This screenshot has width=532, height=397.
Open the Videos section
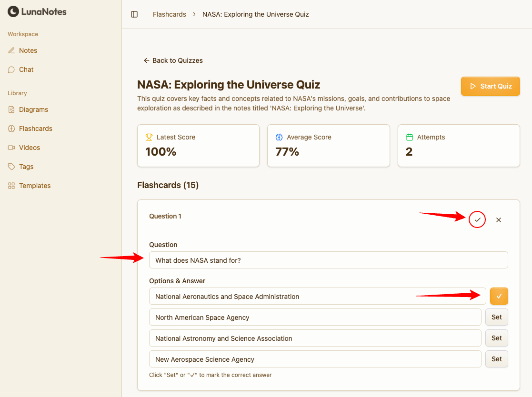[30, 148]
